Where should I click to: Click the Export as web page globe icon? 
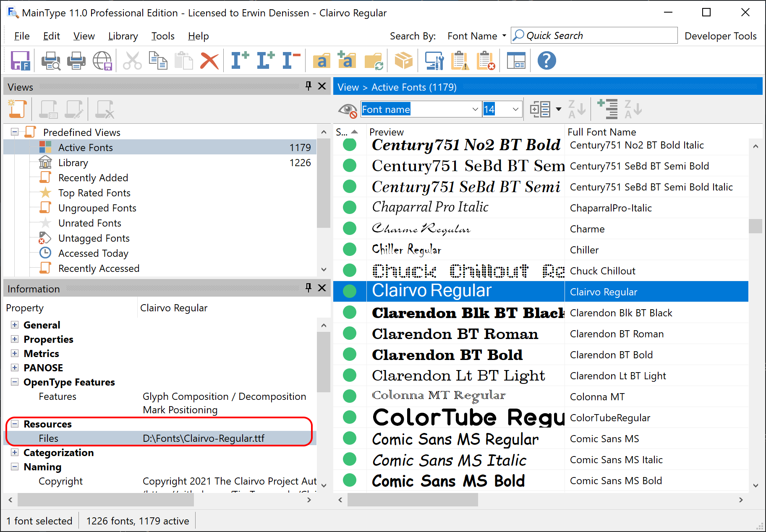click(102, 61)
